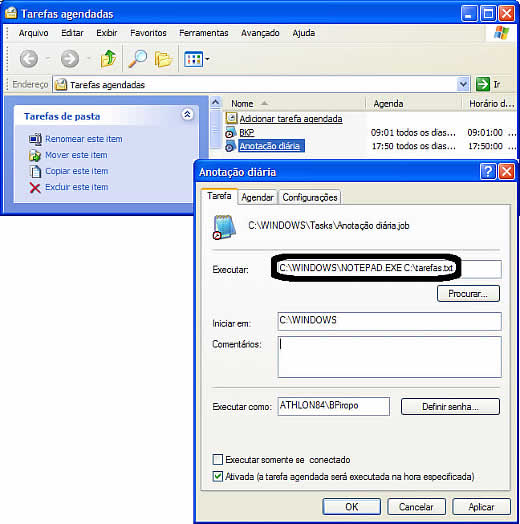Expand the Endereço address bar dropdown

tap(463, 84)
